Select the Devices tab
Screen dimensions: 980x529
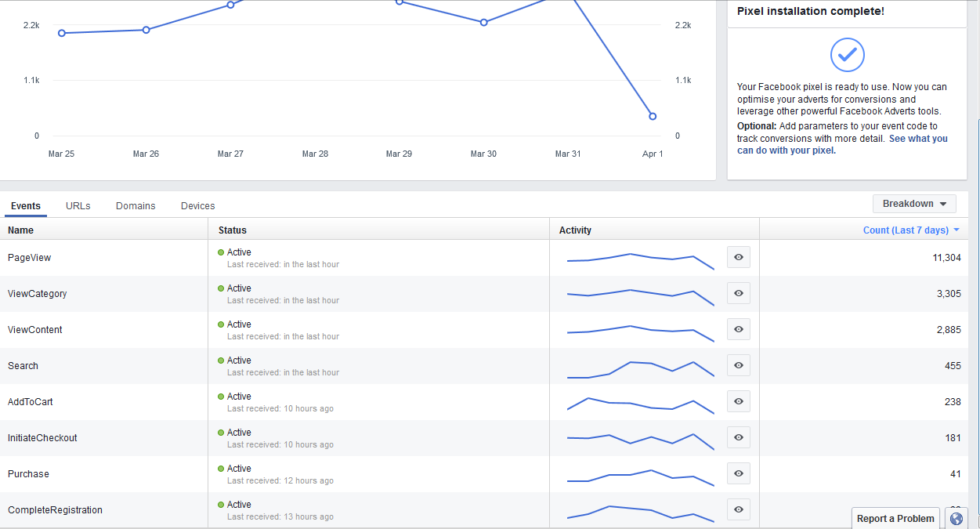click(x=197, y=206)
